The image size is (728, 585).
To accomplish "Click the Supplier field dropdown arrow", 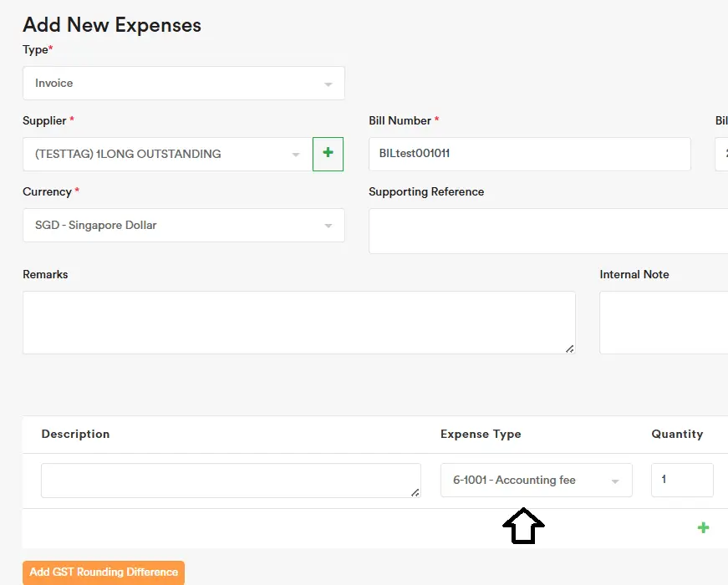I will point(295,154).
